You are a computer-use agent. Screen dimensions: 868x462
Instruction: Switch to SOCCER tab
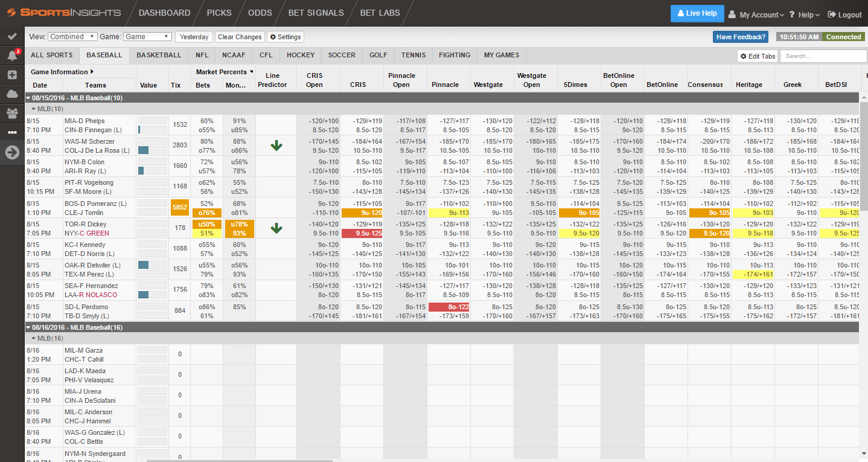(342, 55)
